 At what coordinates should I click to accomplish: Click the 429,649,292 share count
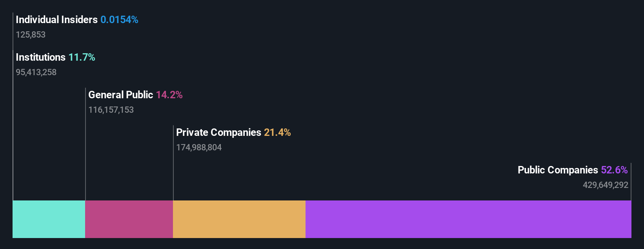tap(606, 185)
